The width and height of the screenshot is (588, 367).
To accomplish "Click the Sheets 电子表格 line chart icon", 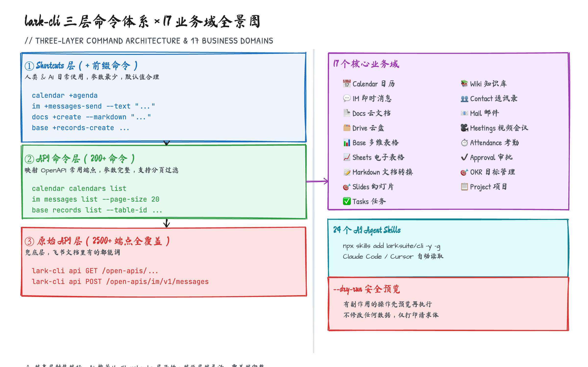I will 347,157.
